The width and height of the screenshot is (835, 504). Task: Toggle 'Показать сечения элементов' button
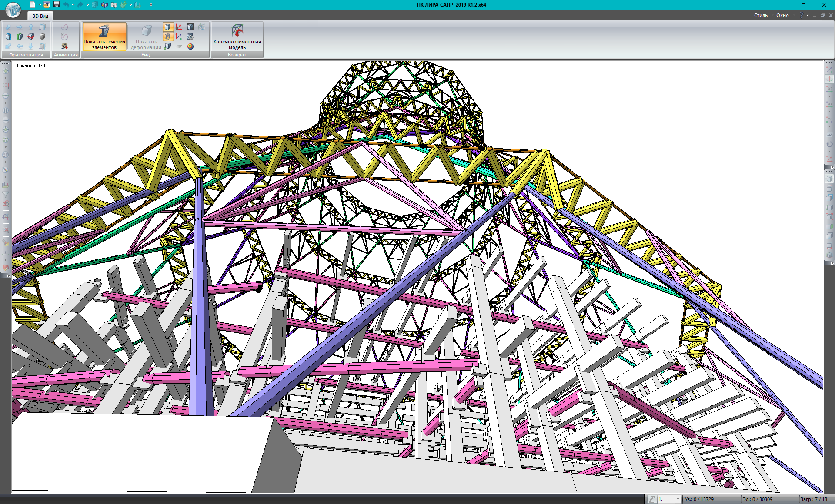coord(104,36)
